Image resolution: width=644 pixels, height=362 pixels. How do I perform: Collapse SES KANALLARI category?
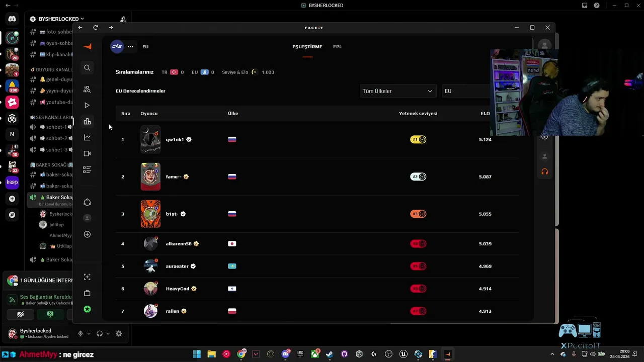tap(51, 117)
